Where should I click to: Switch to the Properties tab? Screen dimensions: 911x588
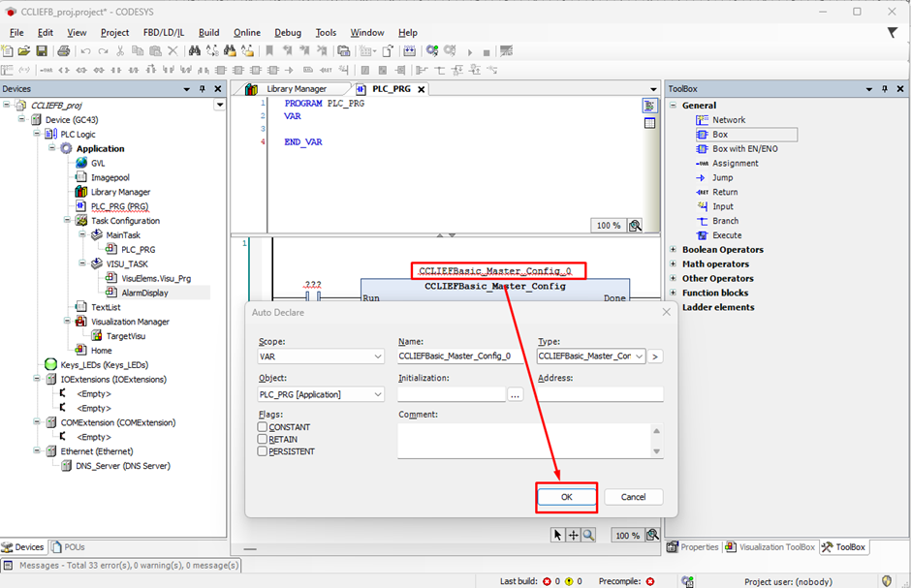click(x=693, y=546)
